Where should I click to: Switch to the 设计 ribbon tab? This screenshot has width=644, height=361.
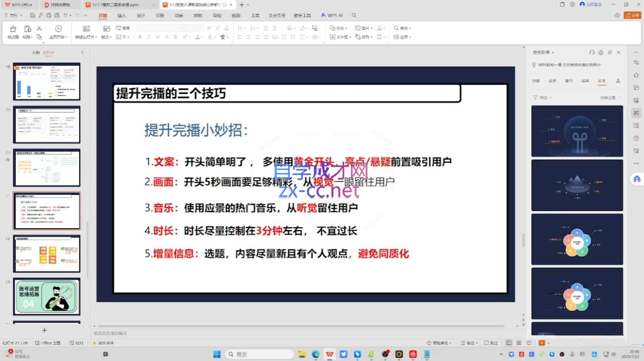[x=141, y=16]
